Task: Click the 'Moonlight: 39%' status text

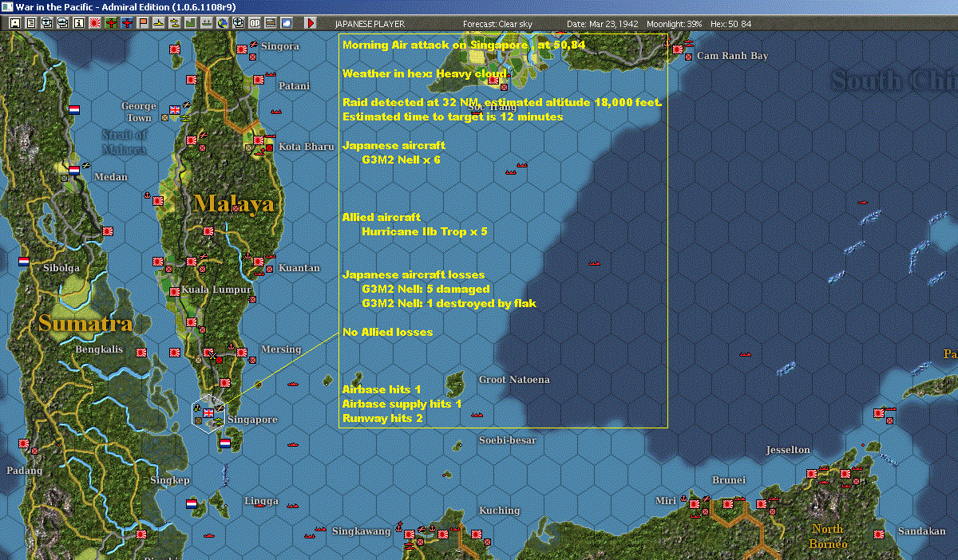Action: [x=674, y=24]
